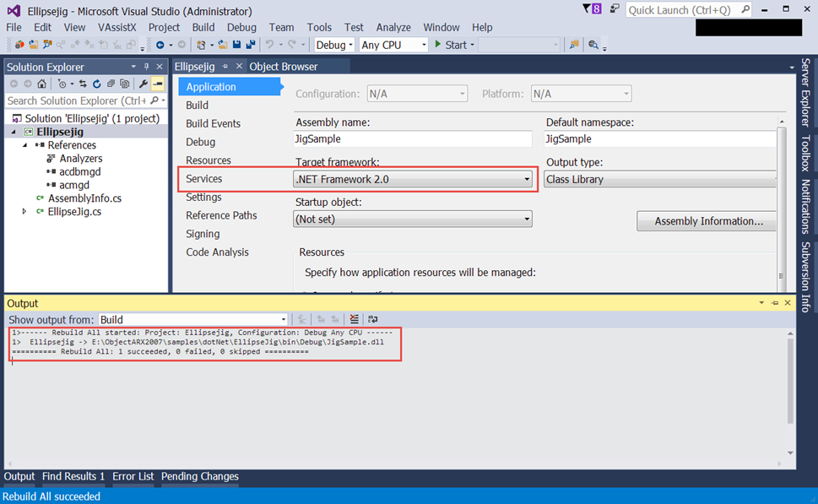This screenshot has width=818, height=504.
Task: Click Show All Files in Solution Explorer
Action: (125, 84)
